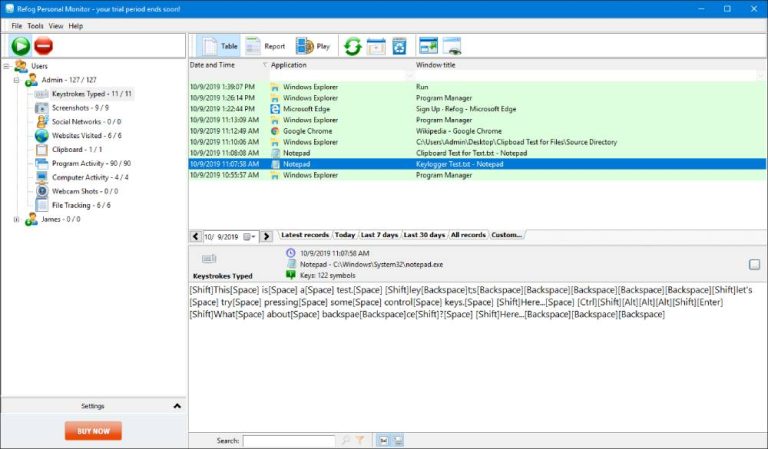
Task: Collapse the Users tree root
Action: 6,66
